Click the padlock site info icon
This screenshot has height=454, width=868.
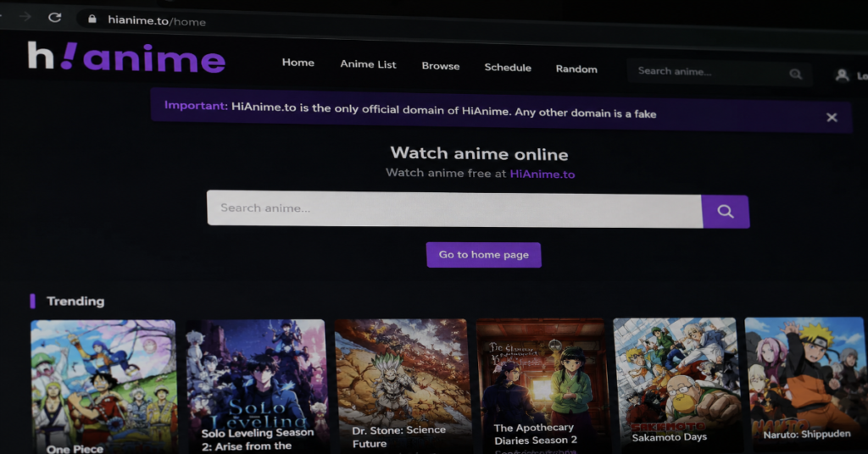click(x=92, y=19)
